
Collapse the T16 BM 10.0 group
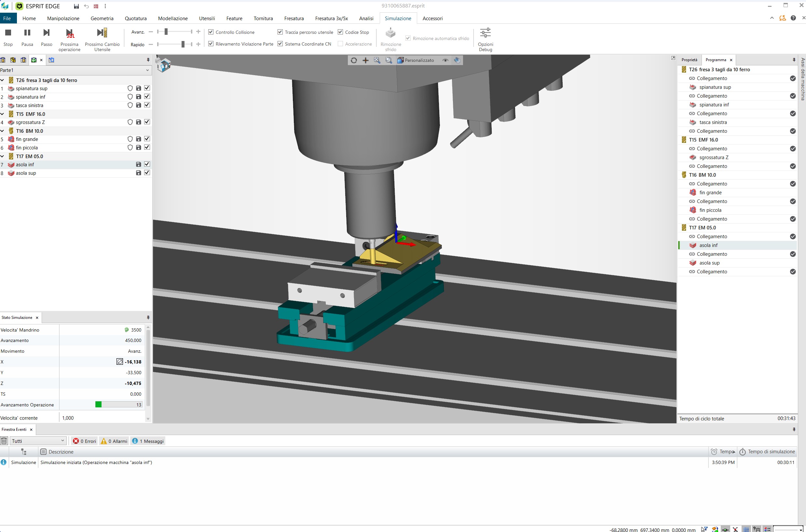pyautogui.click(x=2, y=131)
